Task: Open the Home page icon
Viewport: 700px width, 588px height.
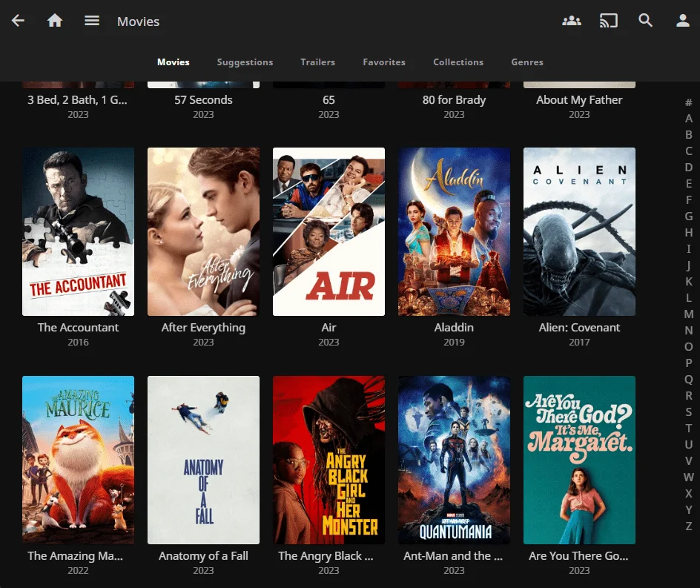Action: (x=55, y=21)
